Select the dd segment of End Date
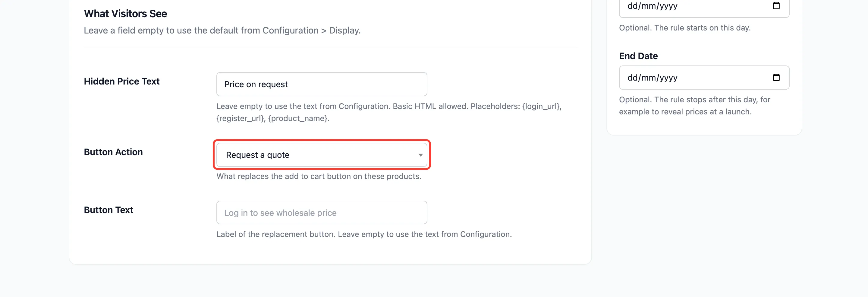The width and height of the screenshot is (868, 297). [x=633, y=78]
